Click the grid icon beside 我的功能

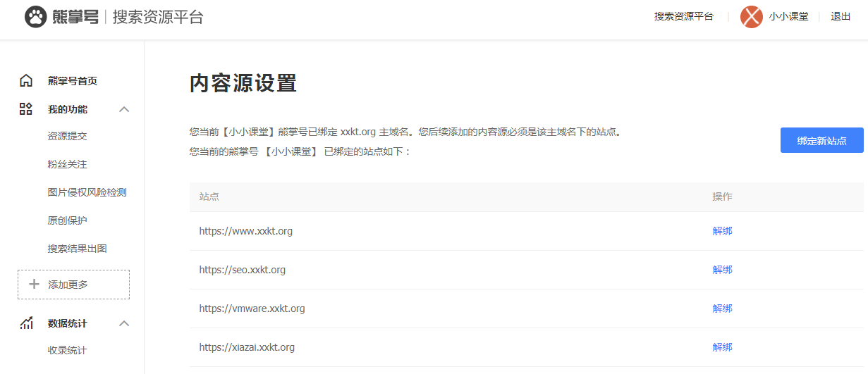coord(26,108)
